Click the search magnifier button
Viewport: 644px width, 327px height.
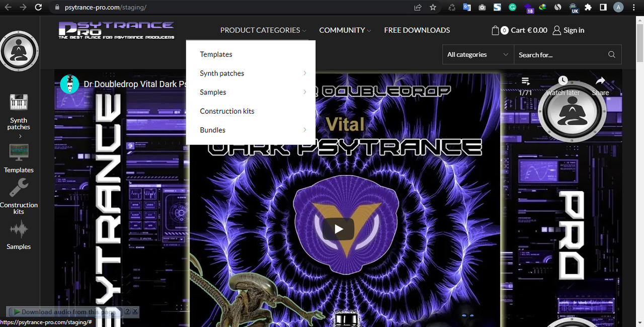612,55
